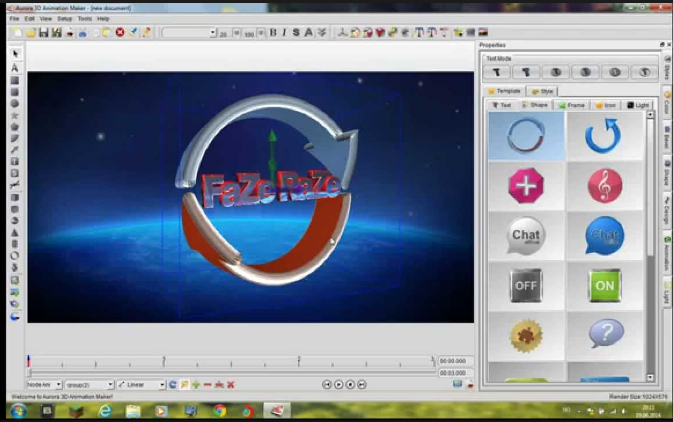Toggle Bold formatting button
This screenshot has width=673, height=422.
pyautogui.click(x=273, y=33)
